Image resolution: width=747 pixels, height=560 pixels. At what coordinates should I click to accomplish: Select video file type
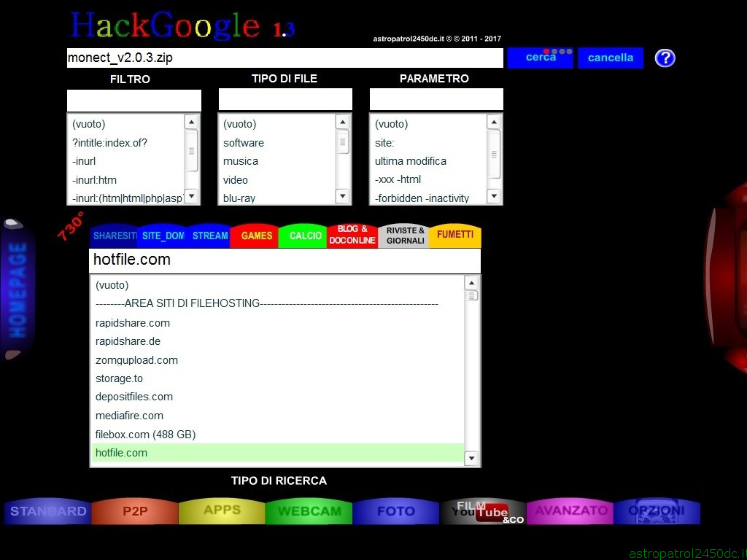(x=278, y=180)
